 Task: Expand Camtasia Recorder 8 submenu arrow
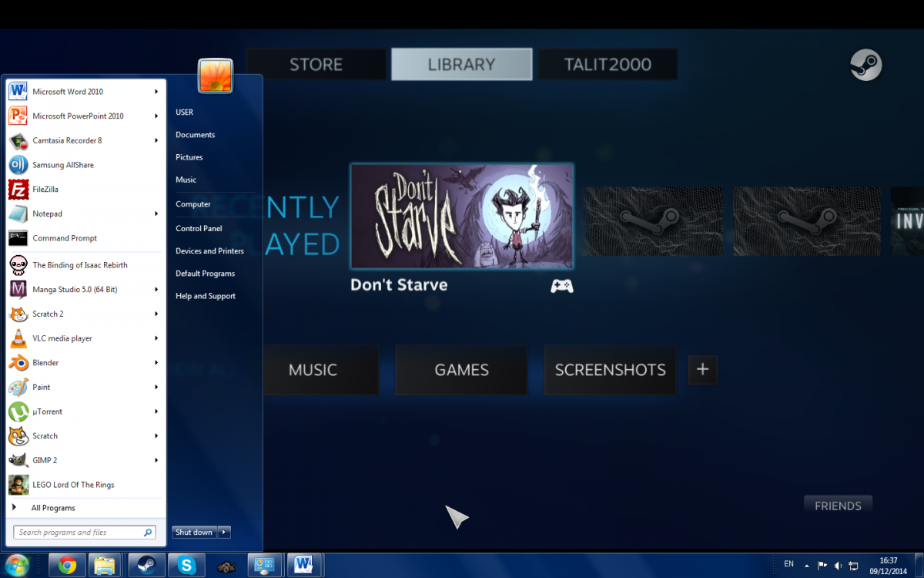click(x=156, y=140)
